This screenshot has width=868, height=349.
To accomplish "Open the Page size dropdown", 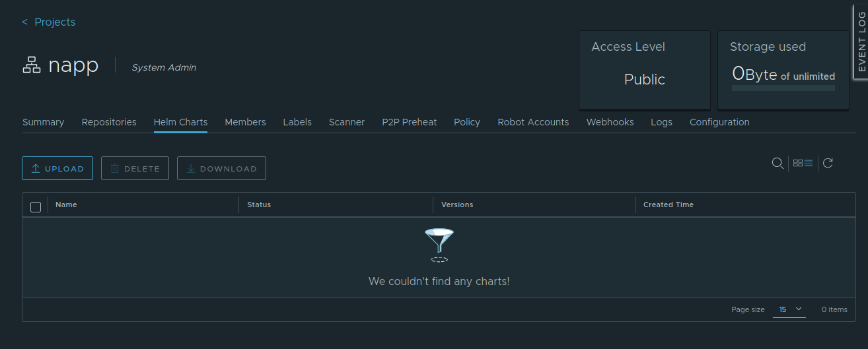I will pyautogui.click(x=789, y=309).
